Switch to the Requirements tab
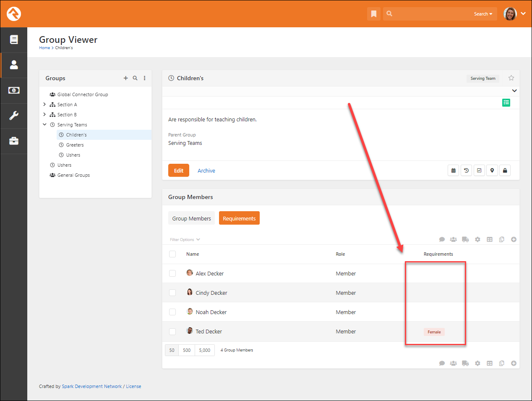 click(x=239, y=218)
